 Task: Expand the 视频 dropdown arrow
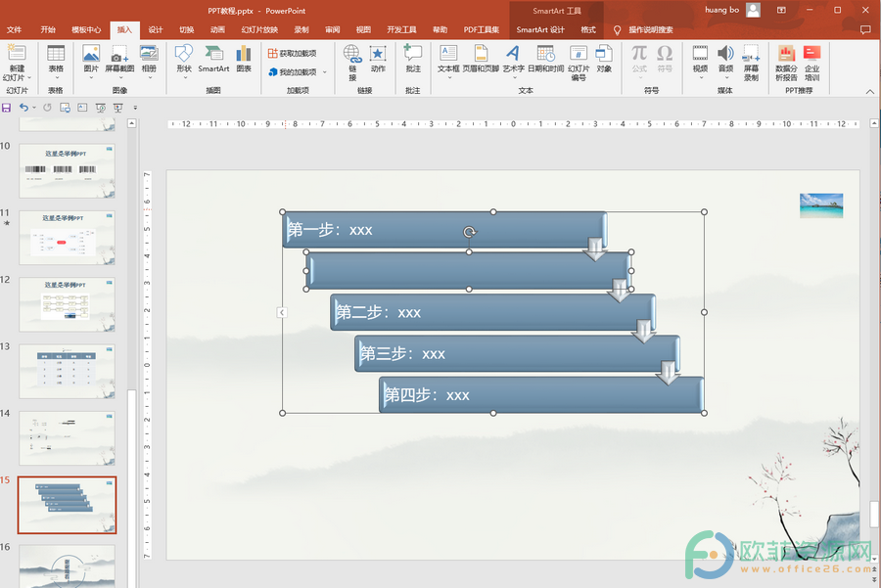click(701, 78)
